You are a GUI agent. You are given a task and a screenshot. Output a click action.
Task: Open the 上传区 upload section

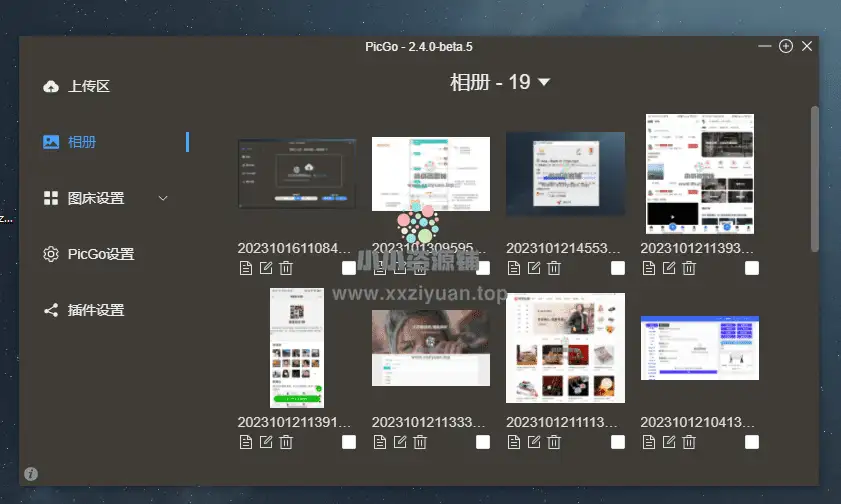[88, 86]
